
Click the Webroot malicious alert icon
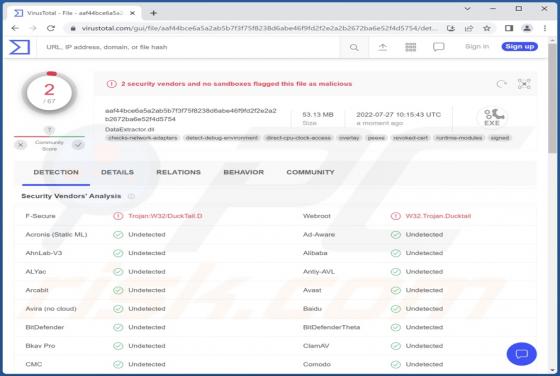(x=395, y=216)
